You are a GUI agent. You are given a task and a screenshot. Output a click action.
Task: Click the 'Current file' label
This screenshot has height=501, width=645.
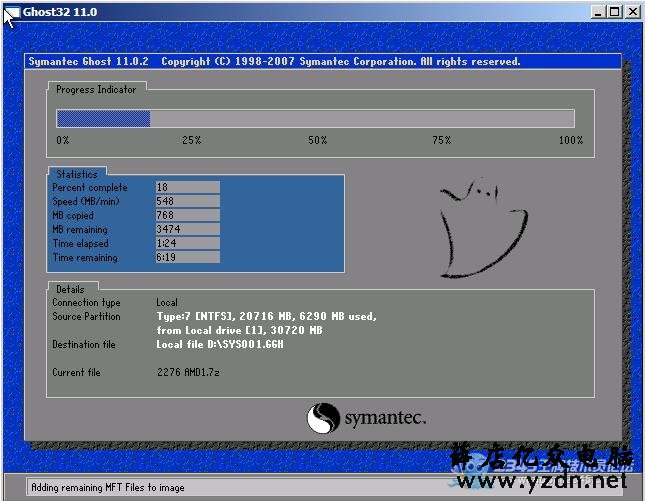(x=77, y=372)
